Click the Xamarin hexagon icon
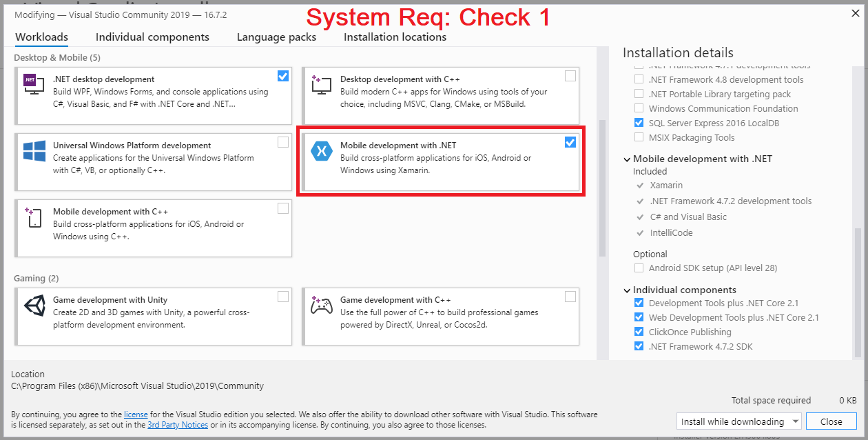Viewport: 868px width, 440px height. pyautogui.click(x=322, y=151)
